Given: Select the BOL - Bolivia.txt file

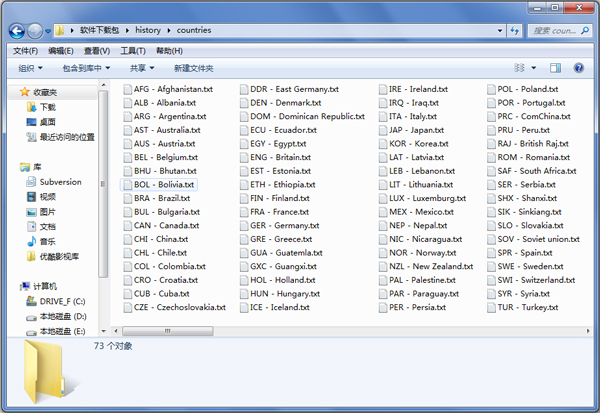Looking at the screenshot, I should (x=164, y=185).
